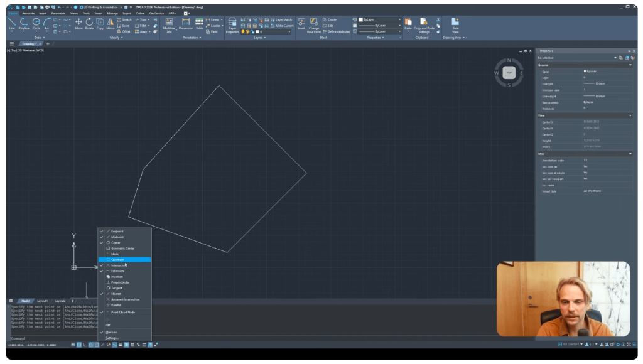Select the Circle tool in the ribbon

click(x=36, y=24)
